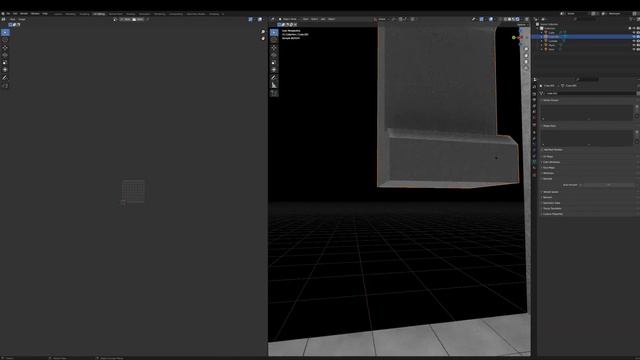The width and height of the screenshot is (640, 360).
Task: Click the properties editor search field
Action: click(588, 80)
